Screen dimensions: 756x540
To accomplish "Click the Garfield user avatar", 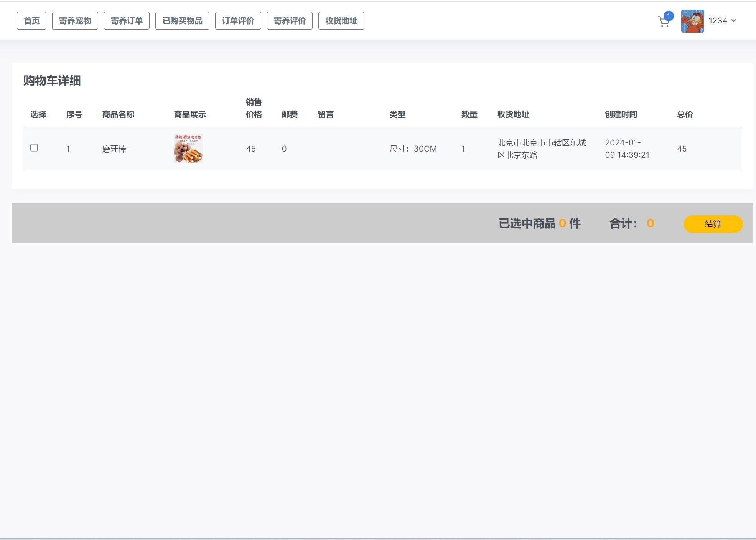I will 692,21.
